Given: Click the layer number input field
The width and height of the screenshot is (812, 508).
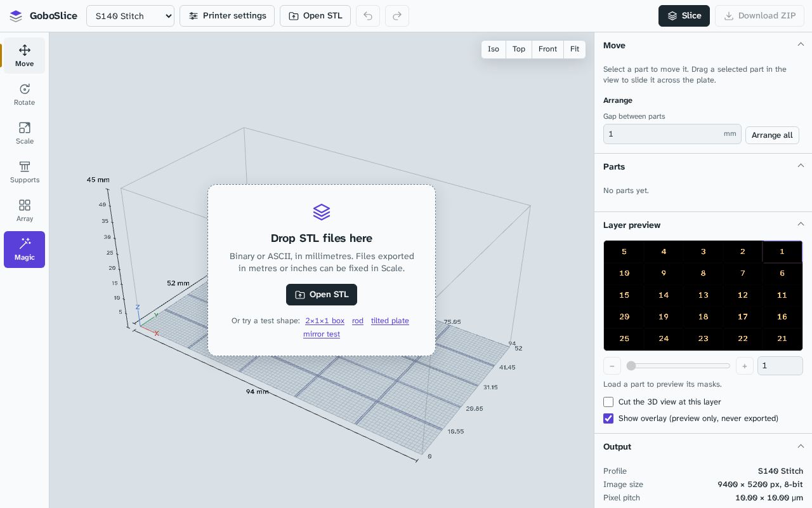Looking at the screenshot, I should tap(780, 366).
